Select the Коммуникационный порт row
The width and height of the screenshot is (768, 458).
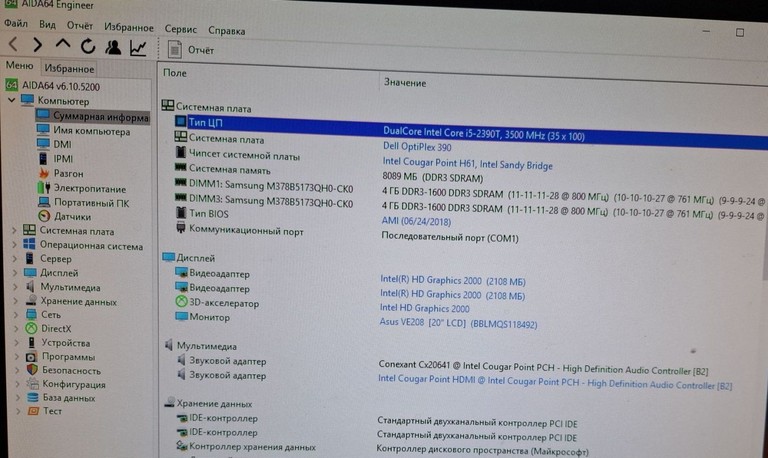click(x=246, y=230)
